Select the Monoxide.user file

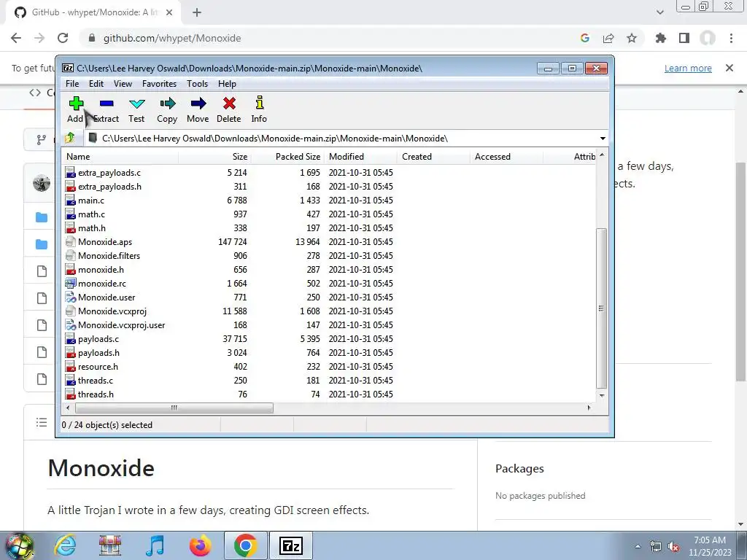[x=107, y=297]
